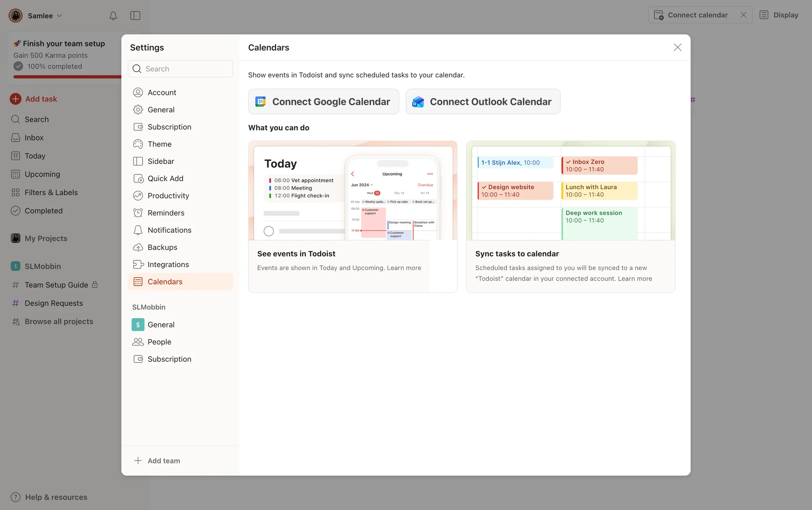Click Learn more under Sync tasks
The height and width of the screenshot is (510, 812).
pos(635,278)
